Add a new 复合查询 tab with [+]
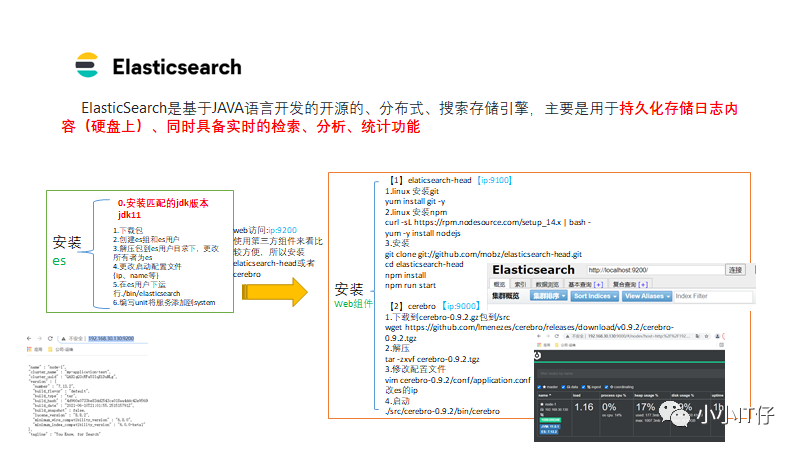The width and height of the screenshot is (800, 450). coord(643,284)
